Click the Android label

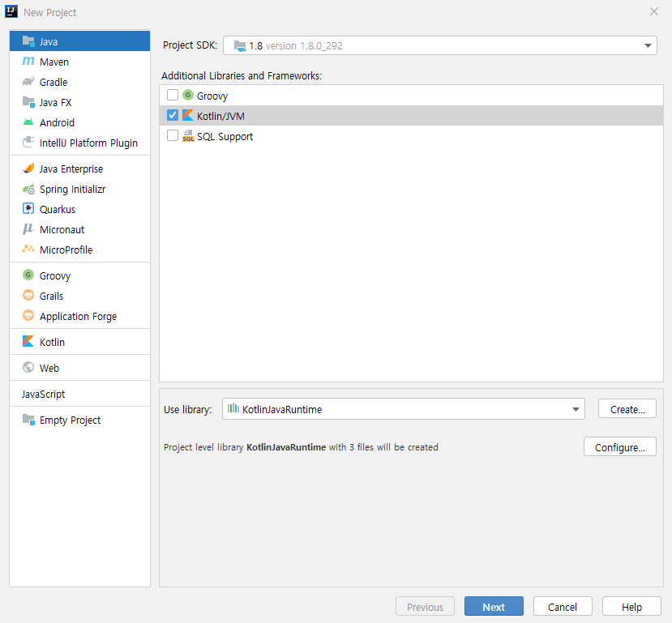coord(57,123)
